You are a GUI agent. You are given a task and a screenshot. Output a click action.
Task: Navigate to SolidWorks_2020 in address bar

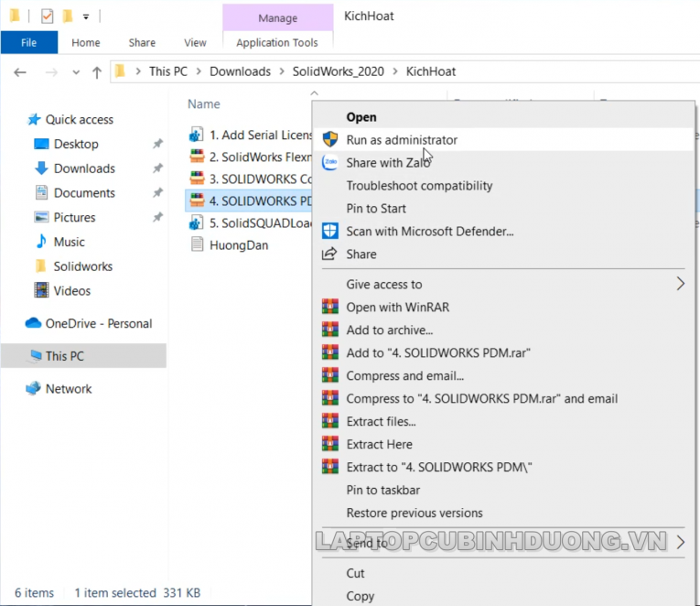click(338, 71)
